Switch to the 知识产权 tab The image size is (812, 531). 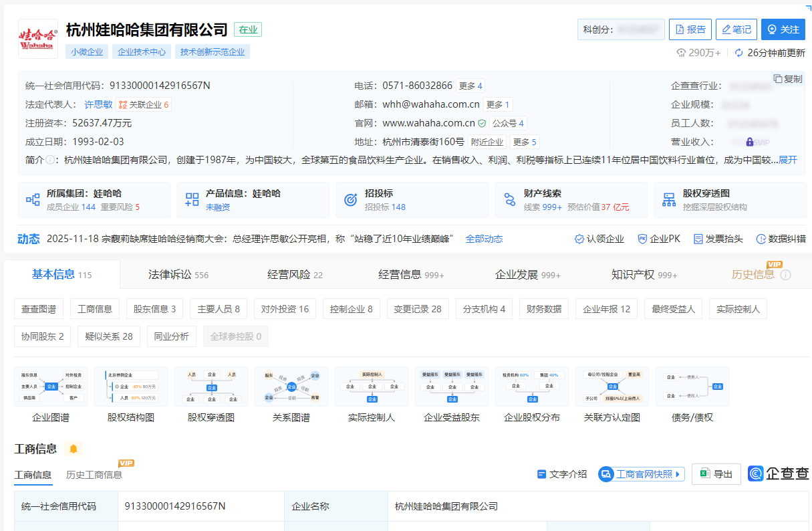[644, 274]
